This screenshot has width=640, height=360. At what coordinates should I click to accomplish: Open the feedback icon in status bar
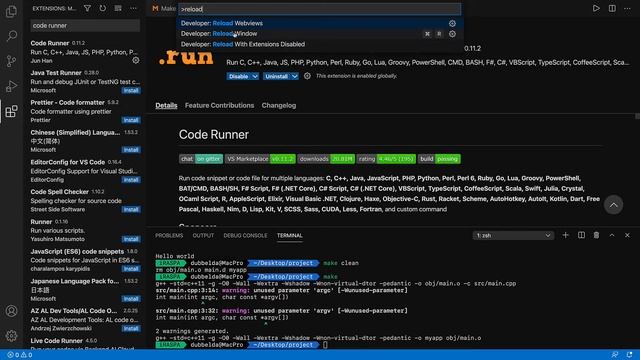(x=614, y=355)
